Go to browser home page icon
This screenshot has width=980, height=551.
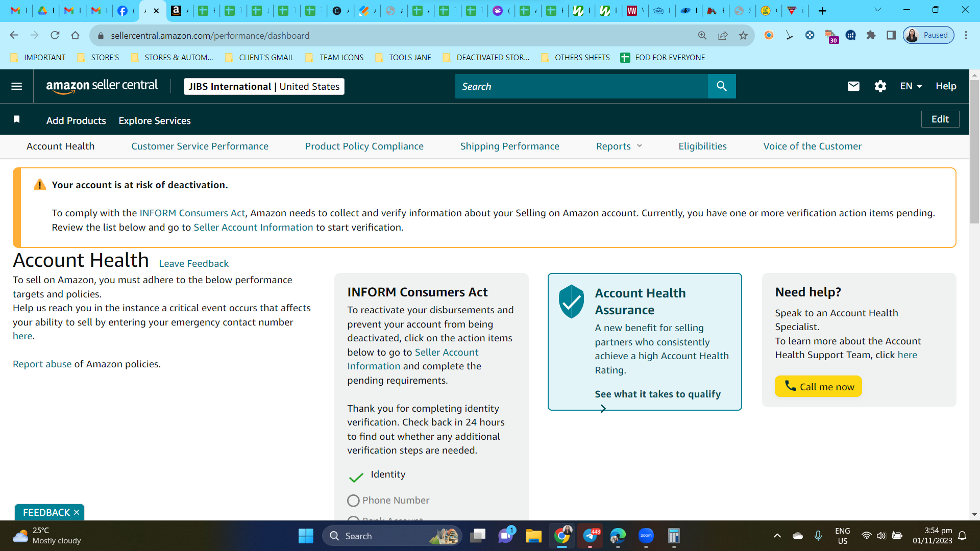[x=76, y=35]
